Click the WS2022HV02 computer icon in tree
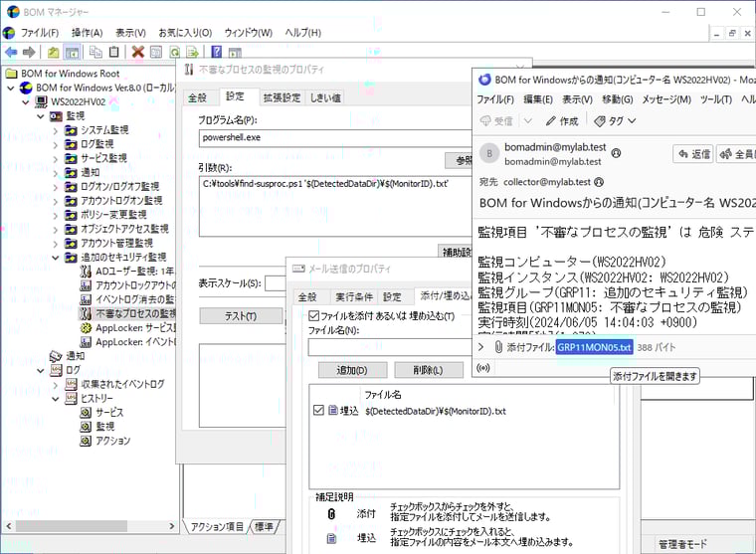Viewport: 756px width, 554px height. tap(42, 101)
